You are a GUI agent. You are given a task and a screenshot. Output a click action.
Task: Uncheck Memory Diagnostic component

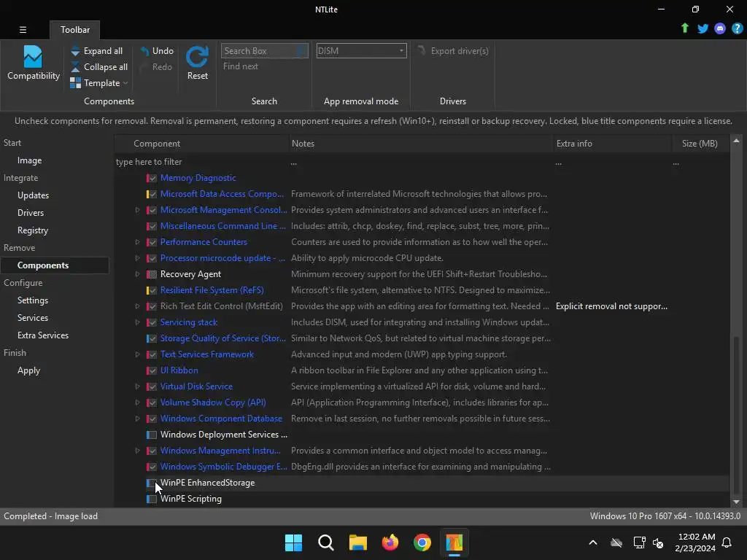pyautogui.click(x=152, y=178)
